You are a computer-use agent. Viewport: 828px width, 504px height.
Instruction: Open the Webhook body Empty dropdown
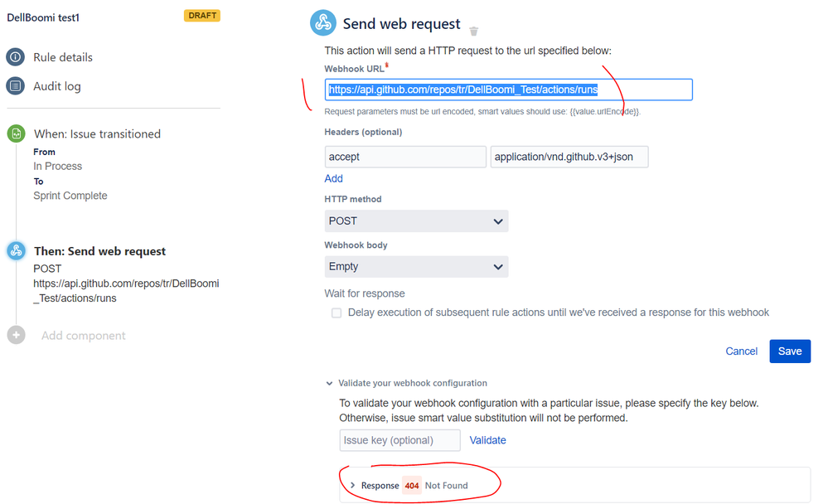(x=416, y=267)
